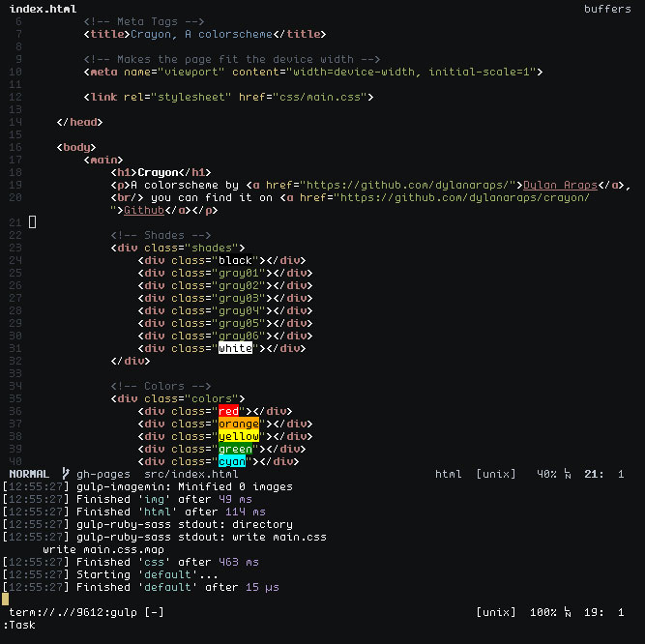
Task: Click the html filetype indicator in statusline
Action: [449, 474]
